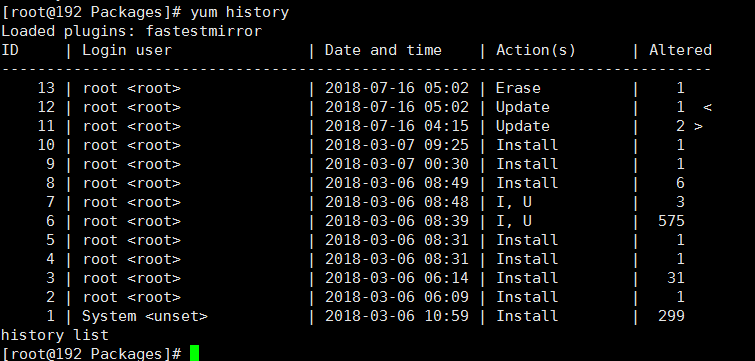Click the date 2018-03-06 08:39

click(396, 221)
